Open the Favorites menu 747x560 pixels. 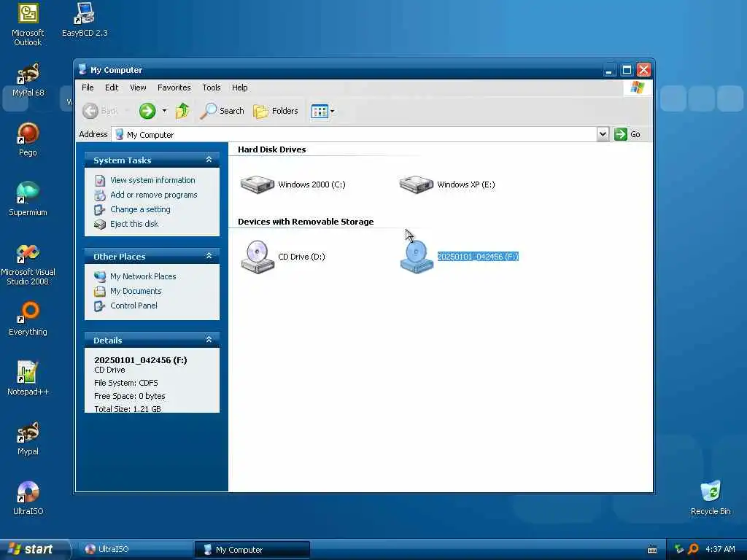coord(174,87)
